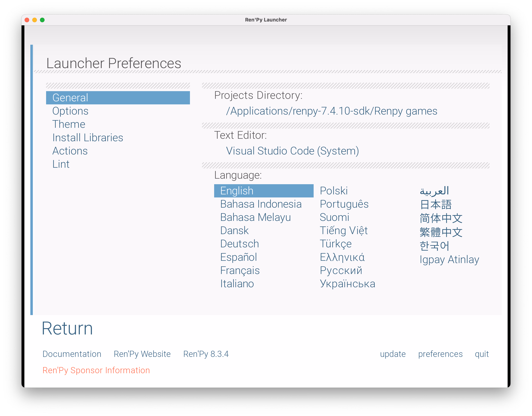532x416 pixels.
Task: Choose Bahasa Melayu language
Action: point(255,217)
